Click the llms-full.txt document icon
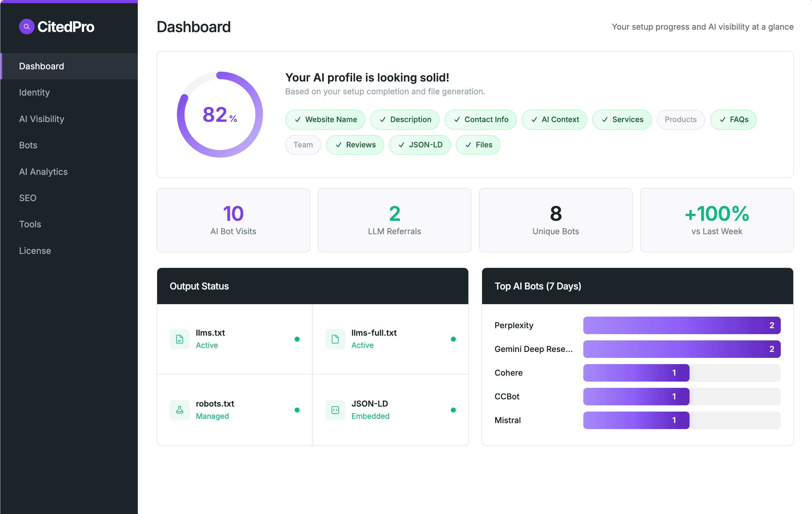 (335, 339)
